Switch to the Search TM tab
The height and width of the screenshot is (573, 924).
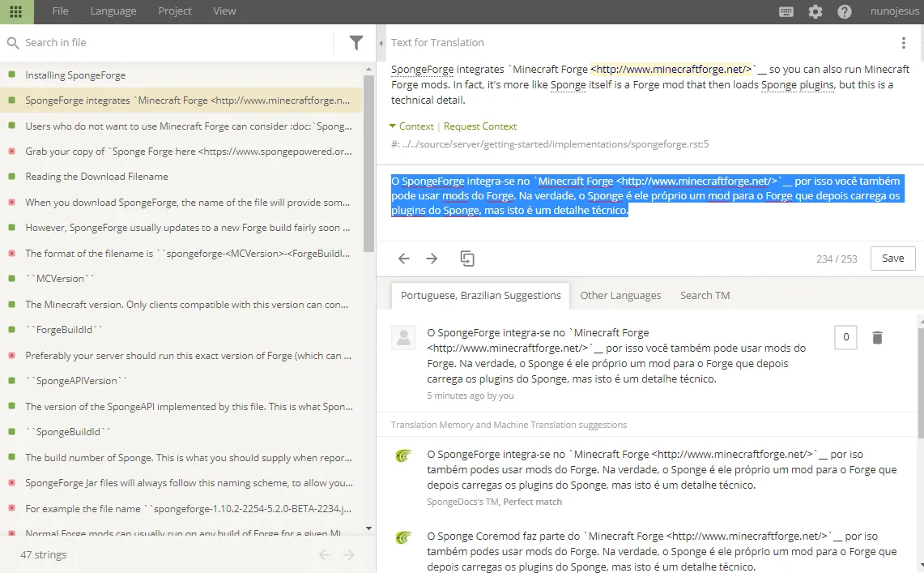[x=705, y=295]
